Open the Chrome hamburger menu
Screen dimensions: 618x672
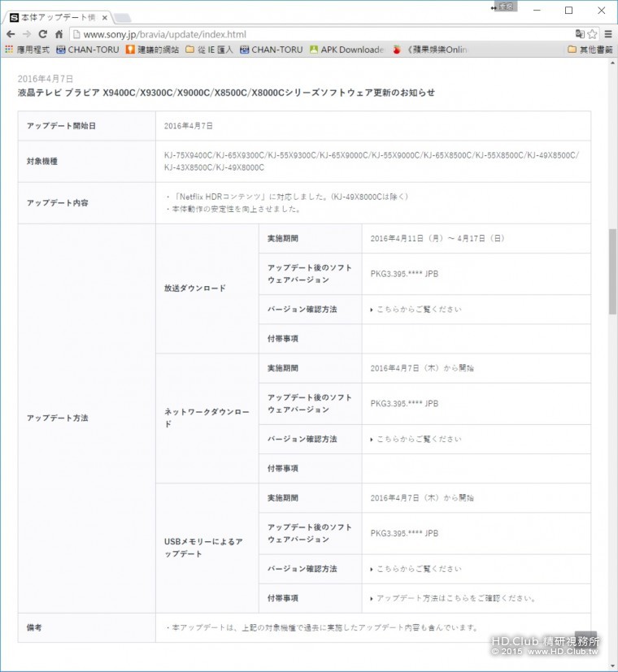click(x=607, y=34)
